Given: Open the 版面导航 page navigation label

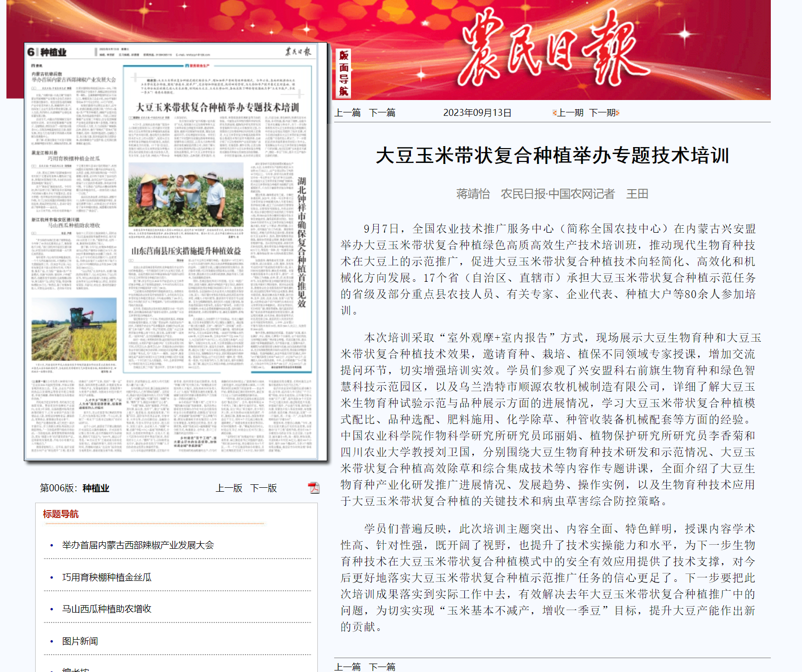Looking at the screenshot, I should tap(344, 73).
